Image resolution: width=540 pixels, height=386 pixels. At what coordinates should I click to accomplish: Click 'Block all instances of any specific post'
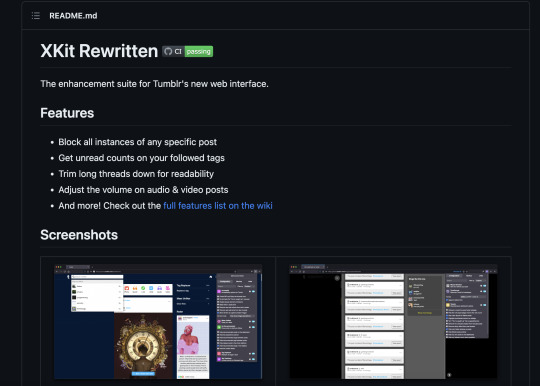(x=138, y=142)
